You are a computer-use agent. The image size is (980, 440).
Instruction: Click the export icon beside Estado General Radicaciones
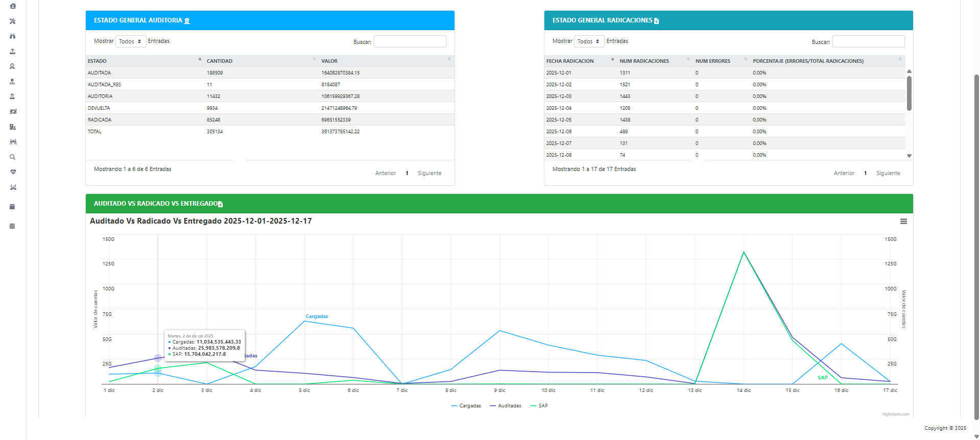(x=657, y=21)
